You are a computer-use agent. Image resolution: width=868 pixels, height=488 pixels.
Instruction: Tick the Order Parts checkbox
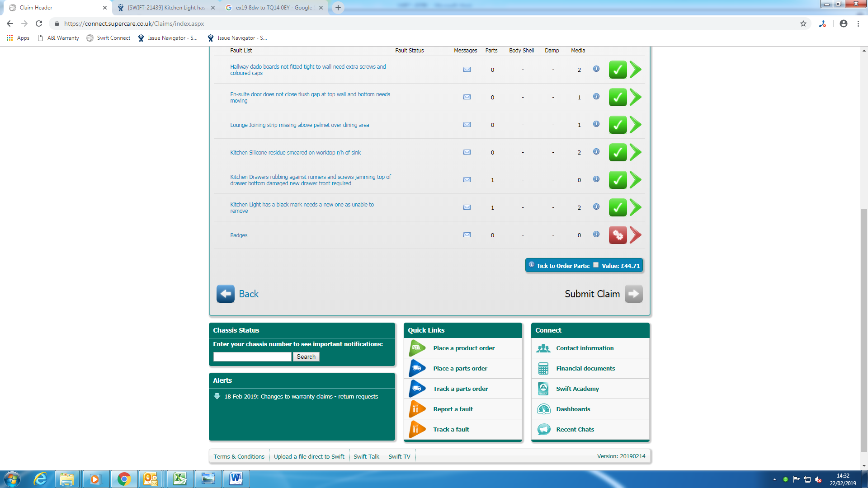(x=595, y=265)
